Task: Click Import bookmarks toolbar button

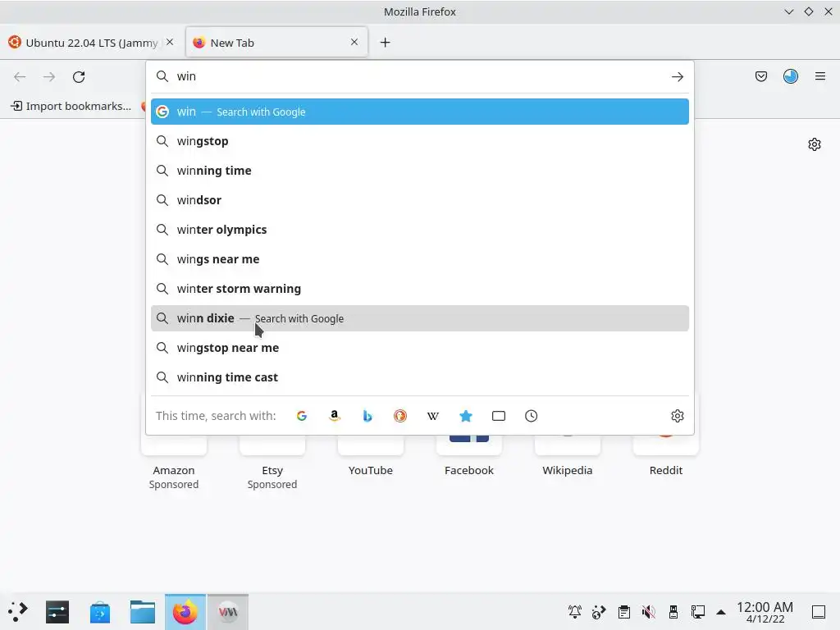Action: [x=71, y=106]
